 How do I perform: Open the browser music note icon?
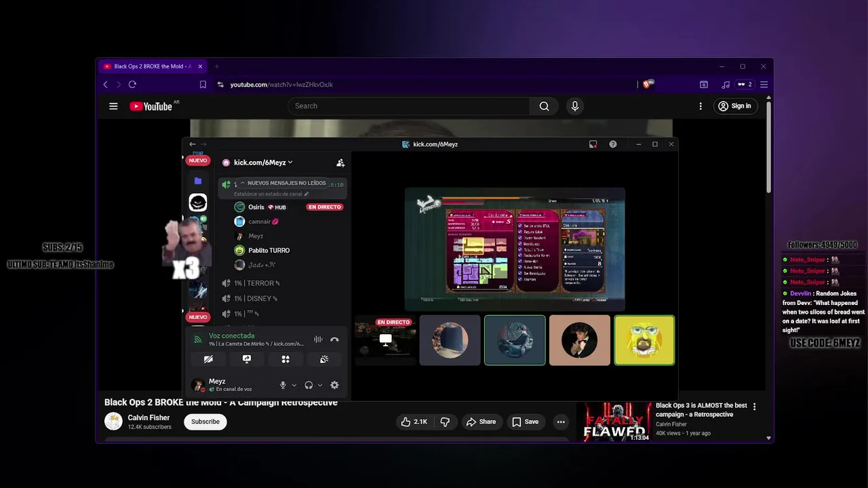[726, 85]
